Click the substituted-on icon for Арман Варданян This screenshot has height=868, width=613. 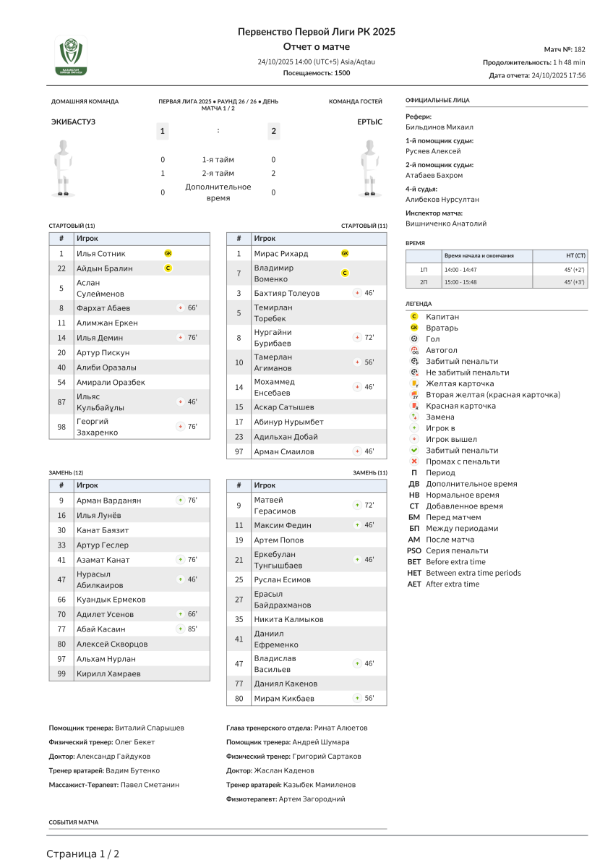point(181,500)
